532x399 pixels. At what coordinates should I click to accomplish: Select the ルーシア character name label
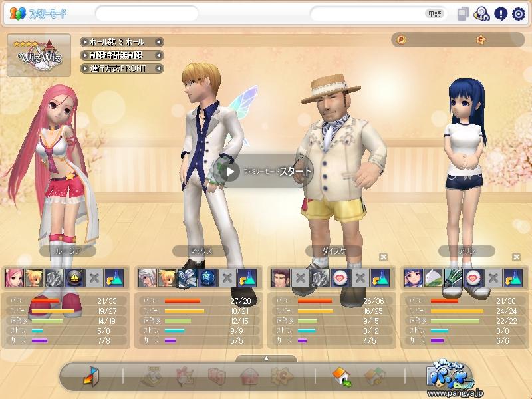(68, 251)
